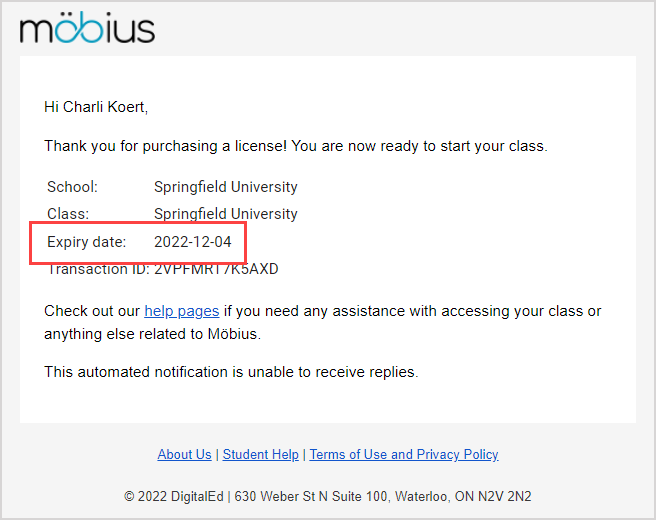Viewport: 656px width, 520px height.
Task: Go to the Student Help link
Action: point(261,454)
